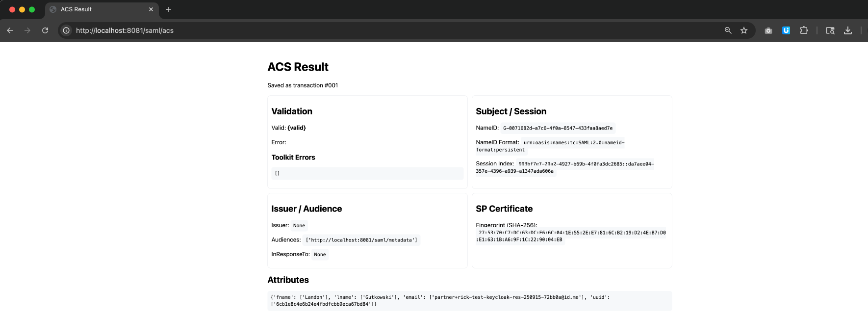868x318 pixels.
Task: Bookmark this page with the star icon
Action: point(744,30)
